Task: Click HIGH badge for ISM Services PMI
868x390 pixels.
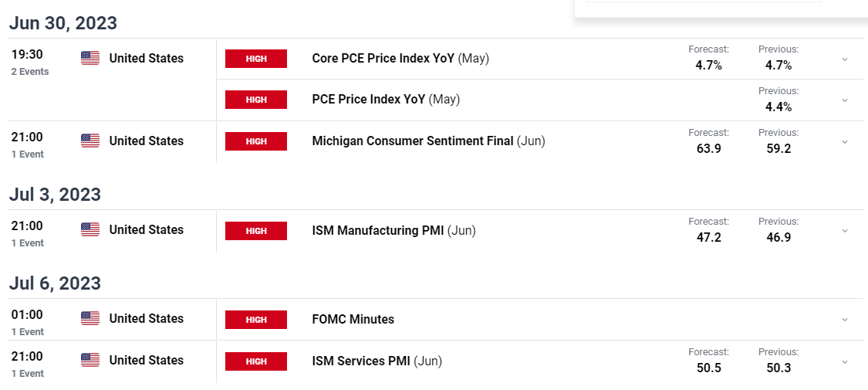Action: click(x=255, y=361)
